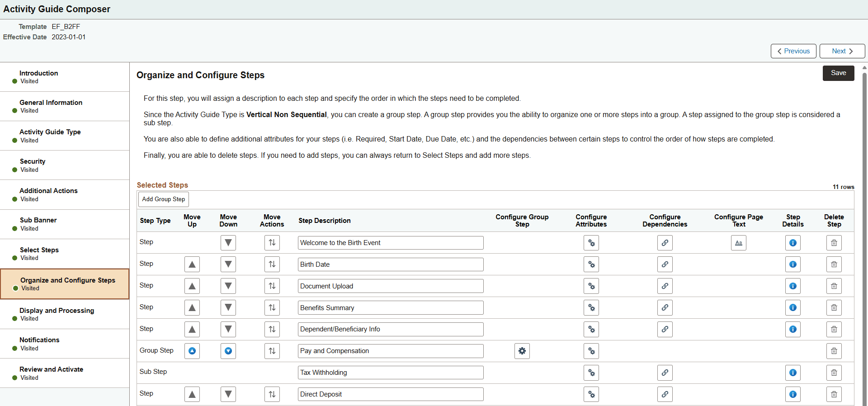Configure group step for Pay and Compensation

(522, 351)
